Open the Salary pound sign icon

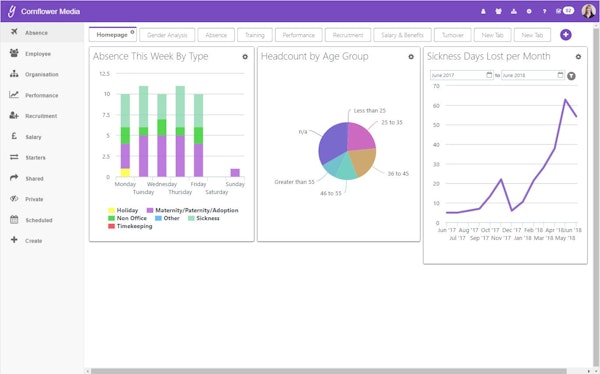(14, 136)
